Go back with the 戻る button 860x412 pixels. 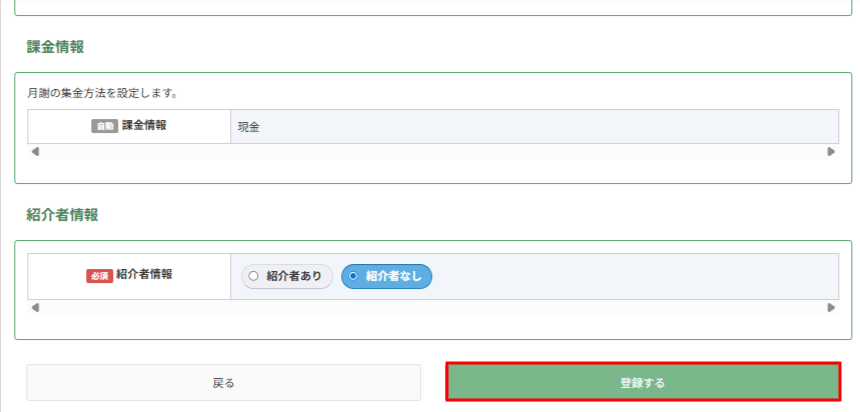click(x=224, y=382)
